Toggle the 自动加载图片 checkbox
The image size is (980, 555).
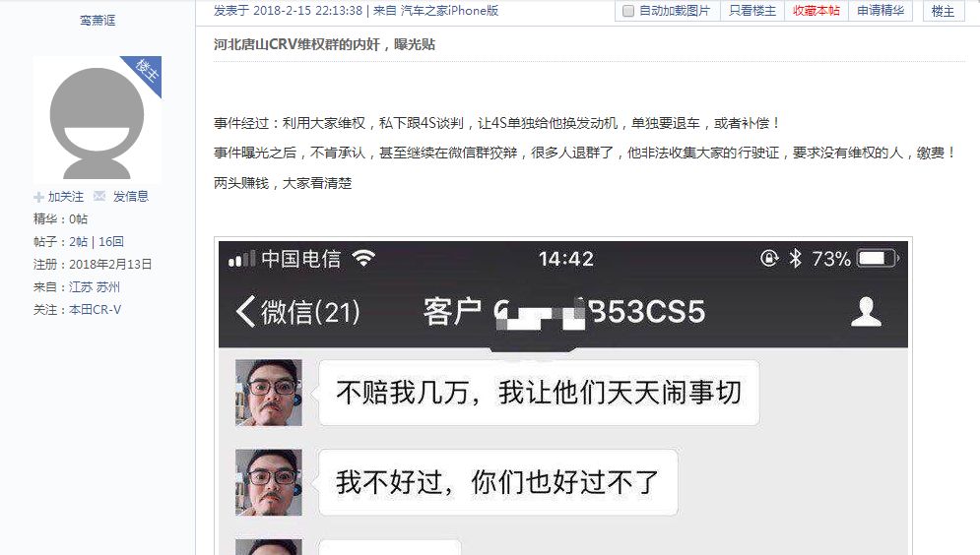[x=628, y=11]
